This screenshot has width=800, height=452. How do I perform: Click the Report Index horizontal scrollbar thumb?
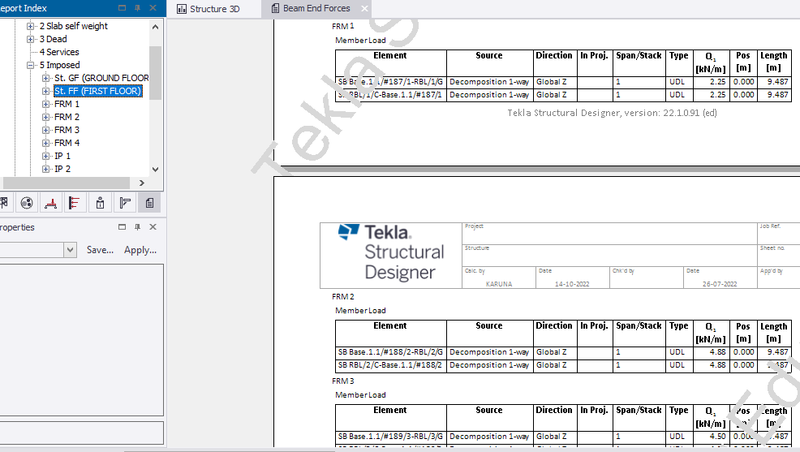66,183
